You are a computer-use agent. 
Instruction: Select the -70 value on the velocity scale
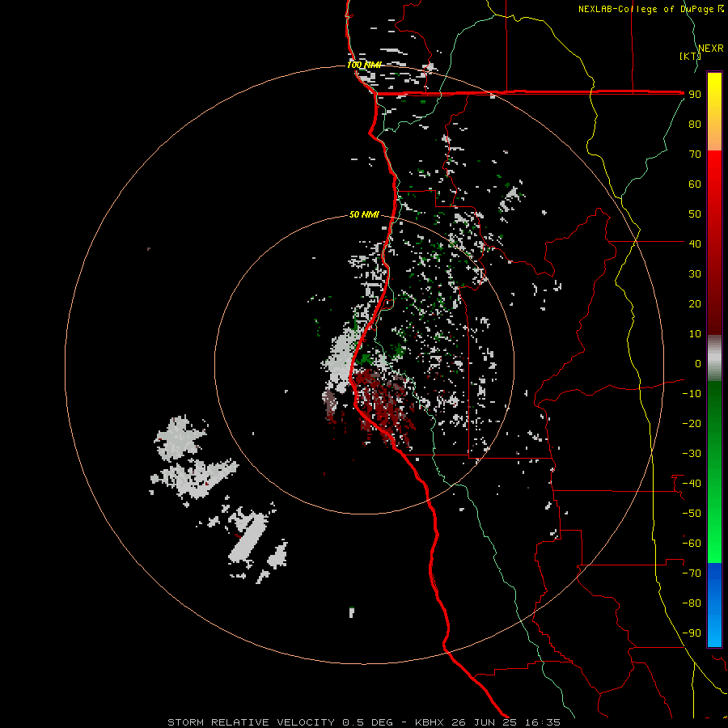tap(692, 574)
